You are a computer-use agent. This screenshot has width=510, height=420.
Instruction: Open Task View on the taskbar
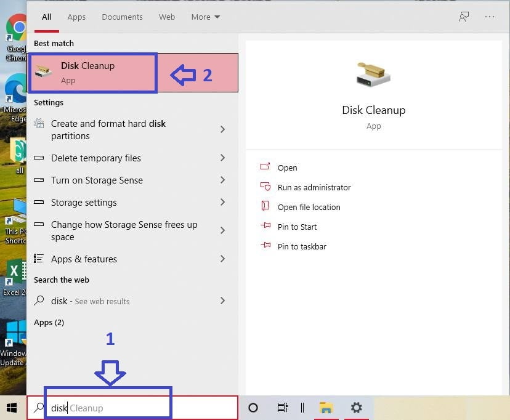282,408
